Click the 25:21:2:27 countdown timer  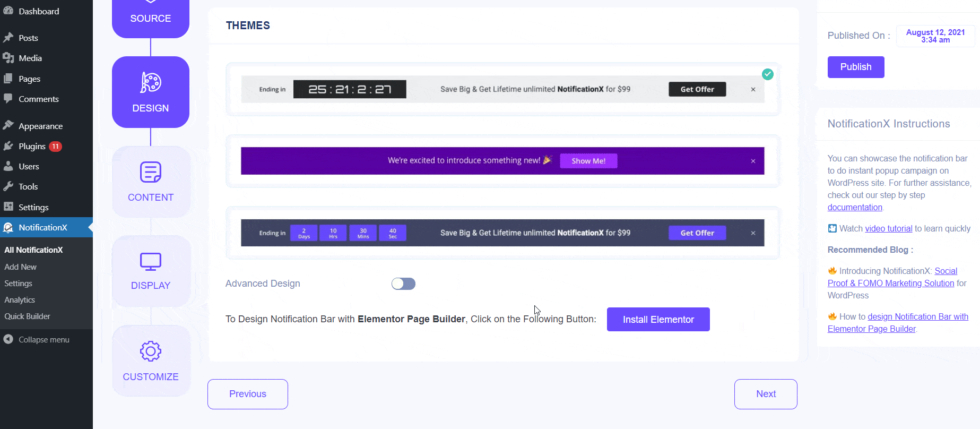[x=350, y=89]
